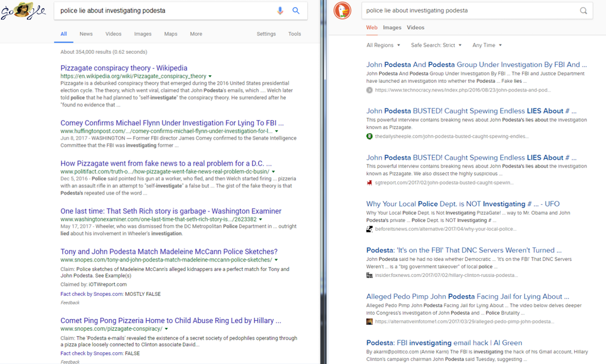Open Seth Rich story Washington Examiner result
Image resolution: width=606 pixels, height=364 pixels.
point(171,211)
